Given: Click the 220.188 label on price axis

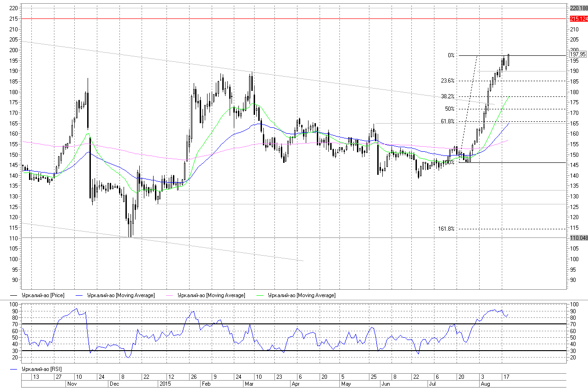Looking at the screenshot, I should click(578, 8).
